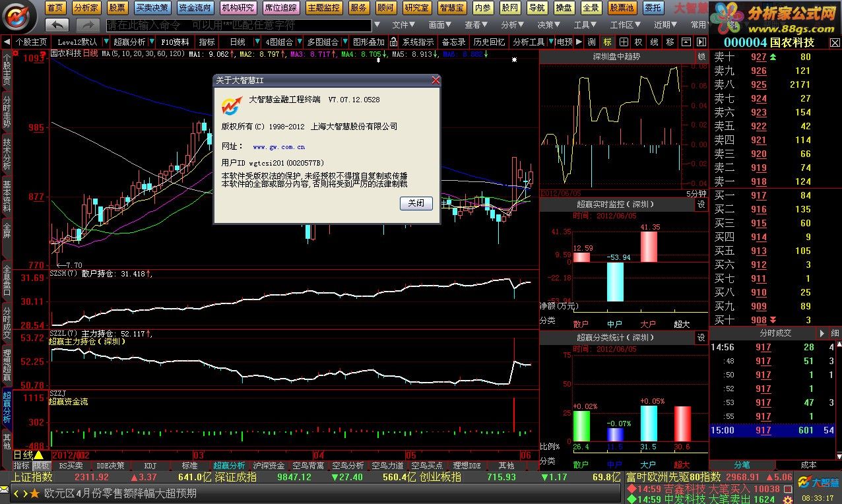Switch to the 成本 tab at bottom right
The image size is (842, 504).
pos(808,465)
